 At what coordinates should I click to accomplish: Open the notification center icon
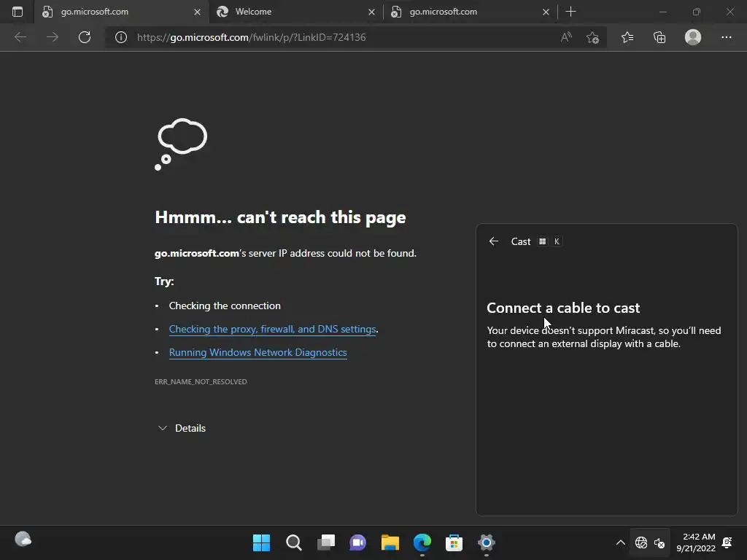[727, 542]
